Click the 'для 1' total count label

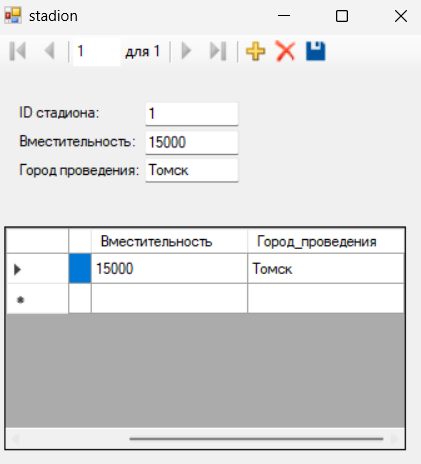[x=143, y=52]
